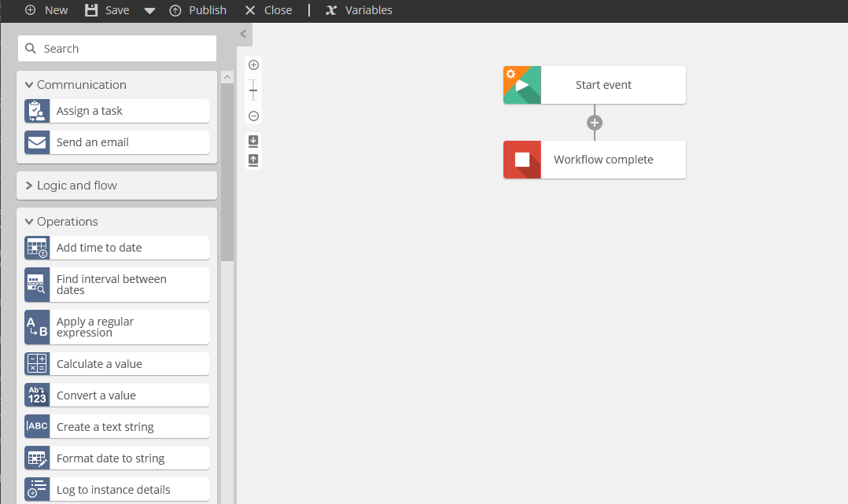Viewport: 848px width, 504px height.
Task: Open the Save options dropdown arrow
Action: coord(149,11)
